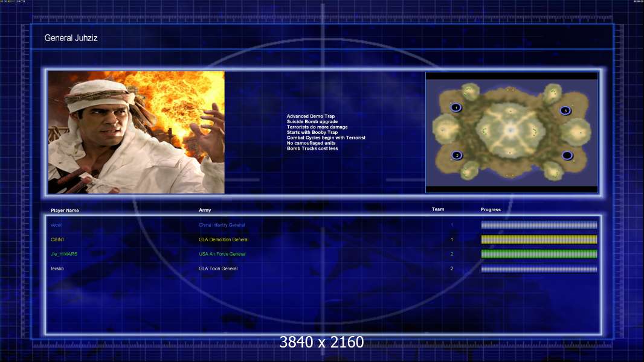Click the No camouflaged units line

click(311, 143)
